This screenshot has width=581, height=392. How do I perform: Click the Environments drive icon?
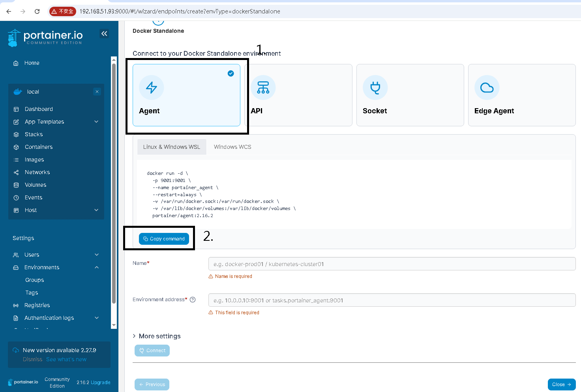tap(16, 268)
